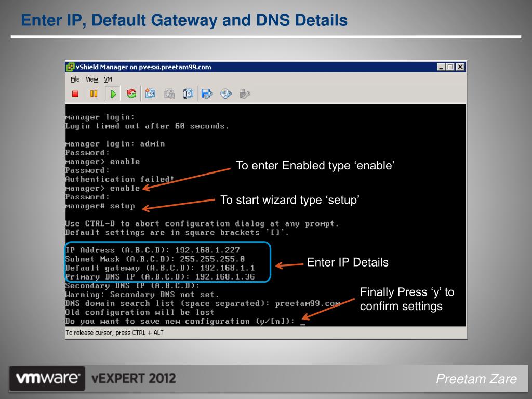Open the File menu
Image resolution: width=532 pixels, height=399 pixels.
[x=75, y=79]
